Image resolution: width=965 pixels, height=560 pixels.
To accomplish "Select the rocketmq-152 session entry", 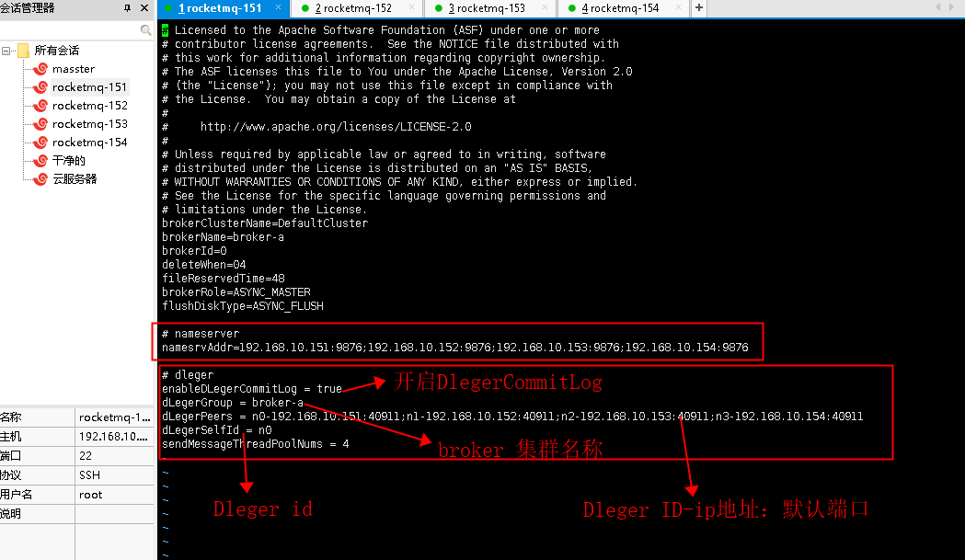I will point(89,106).
